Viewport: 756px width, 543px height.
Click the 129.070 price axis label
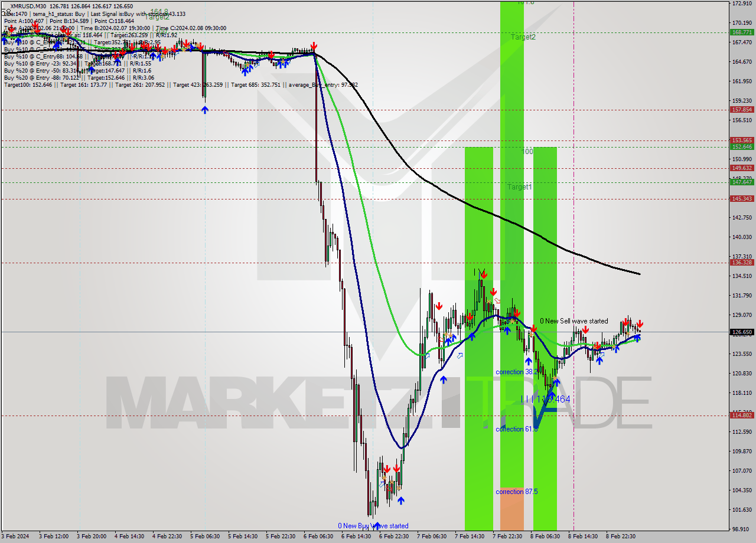tap(742, 315)
